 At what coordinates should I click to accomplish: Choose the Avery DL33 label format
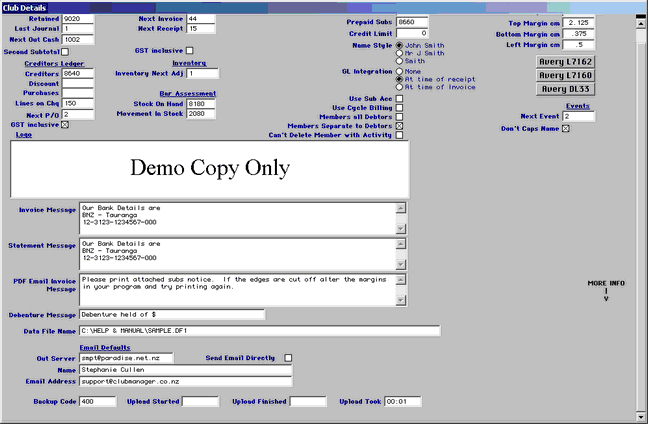pos(567,89)
